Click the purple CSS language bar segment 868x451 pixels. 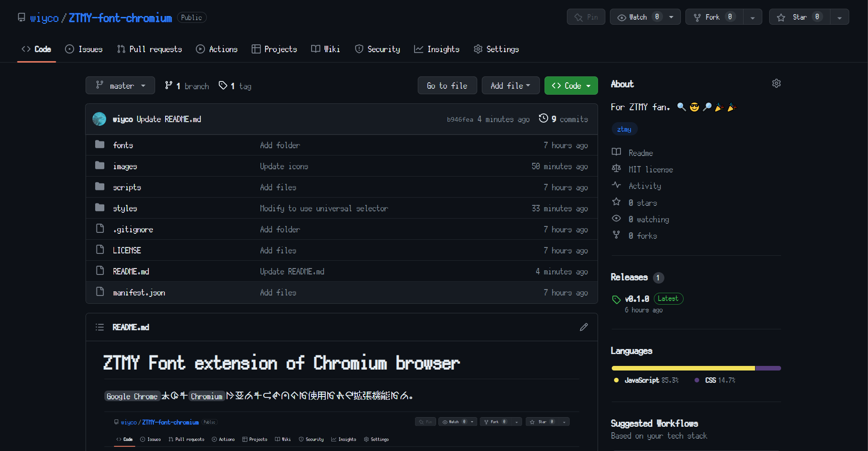click(768, 368)
